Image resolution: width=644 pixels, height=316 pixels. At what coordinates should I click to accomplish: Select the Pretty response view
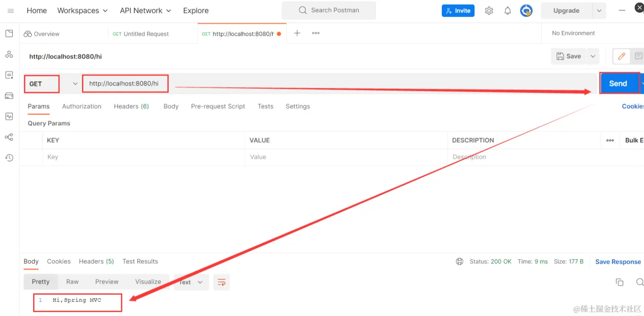coord(41,282)
